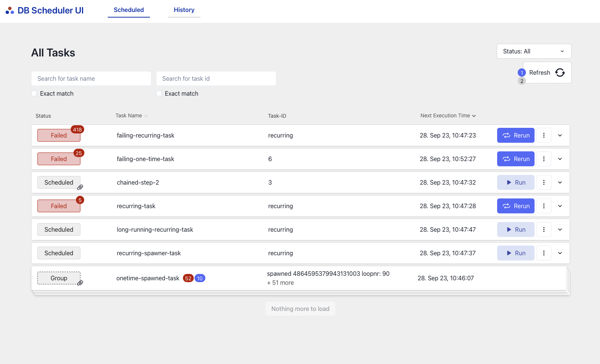The height and width of the screenshot is (364, 600).
Task: Open the three-dot menu for recurring-task row
Action: coord(544,206)
